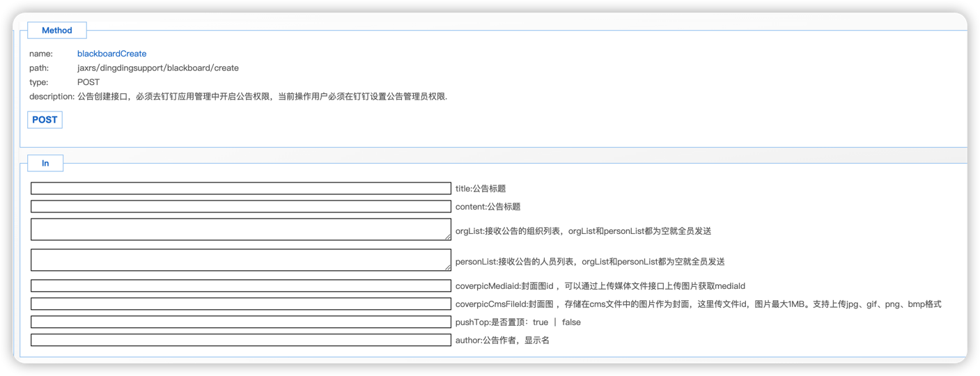980x376 pixels.
Task: Click the personList text area resize handle
Action: click(448, 267)
